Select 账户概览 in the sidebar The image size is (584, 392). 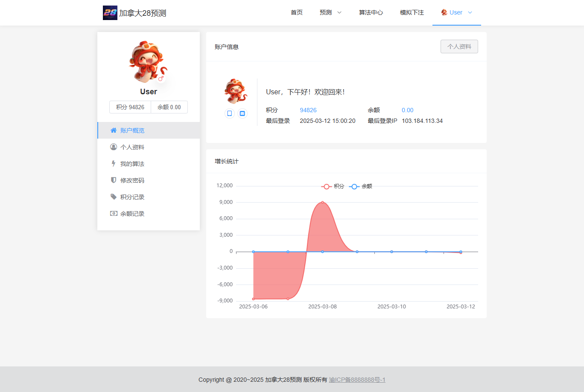point(149,130)
